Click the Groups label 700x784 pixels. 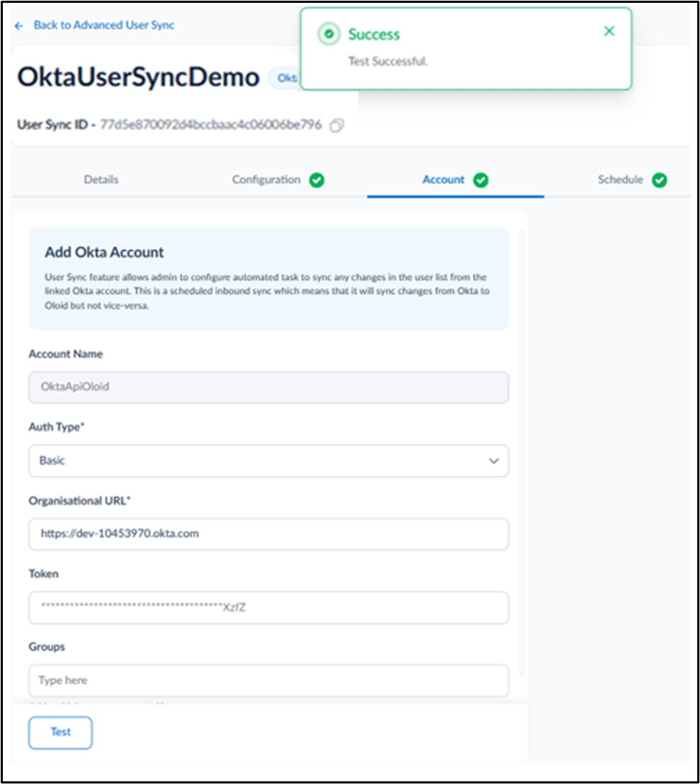47,647
